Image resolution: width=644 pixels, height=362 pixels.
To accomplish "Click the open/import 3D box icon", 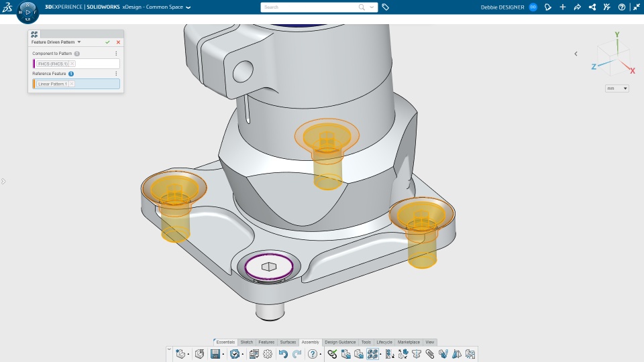I will tap(200, 354).
